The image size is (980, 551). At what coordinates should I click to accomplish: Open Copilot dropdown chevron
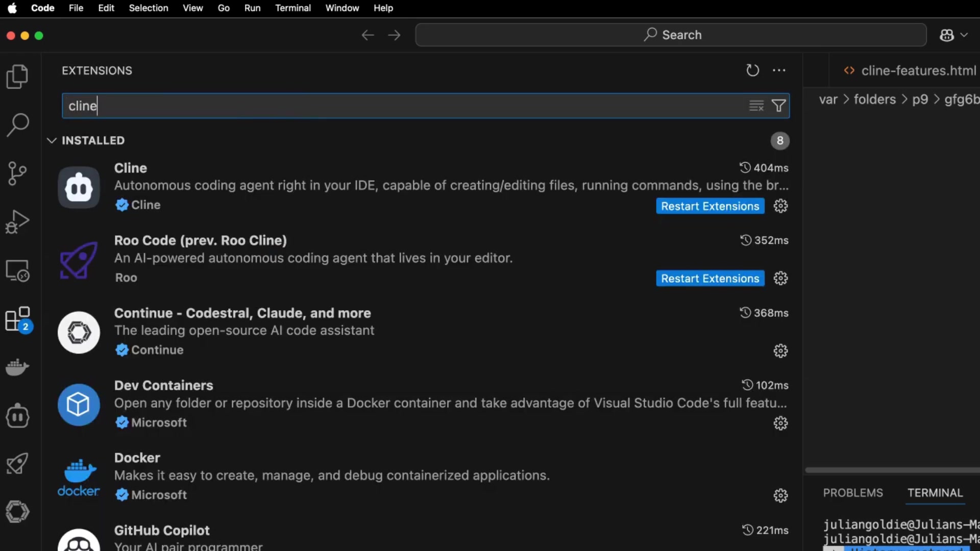964,35
